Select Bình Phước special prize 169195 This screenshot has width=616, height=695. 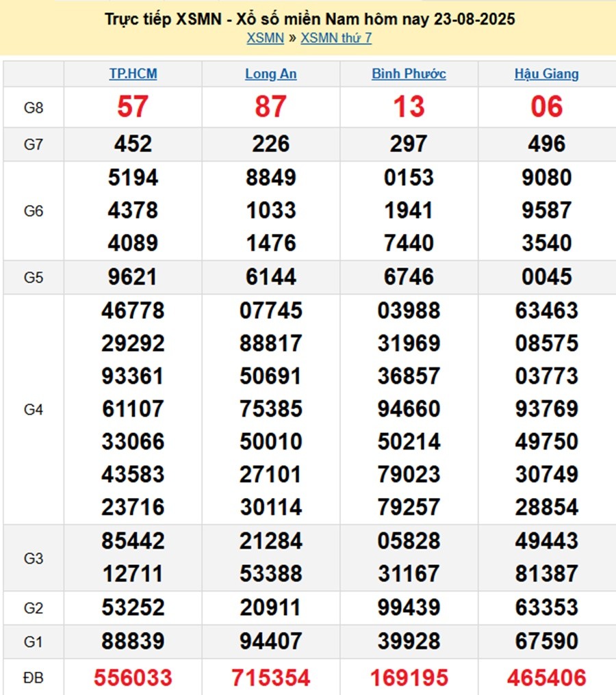pyautogui.click(x=409, y=677)
